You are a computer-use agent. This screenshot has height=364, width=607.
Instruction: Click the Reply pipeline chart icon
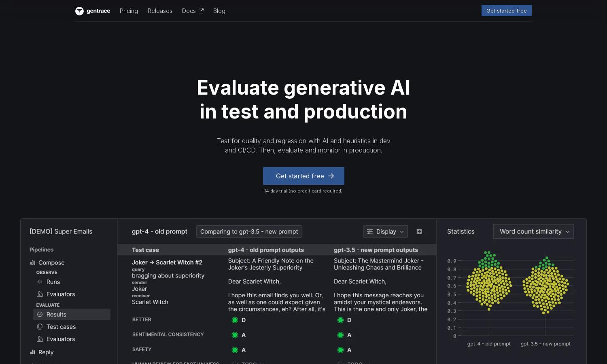(x=33, y=352)
